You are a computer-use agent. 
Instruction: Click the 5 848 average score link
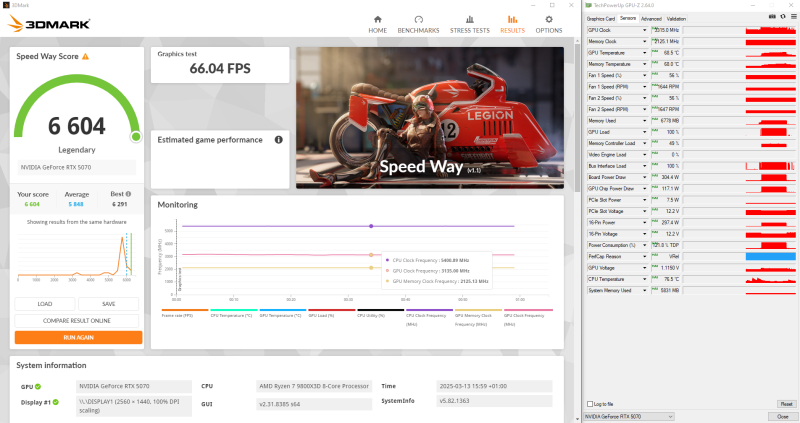(76, 204)
